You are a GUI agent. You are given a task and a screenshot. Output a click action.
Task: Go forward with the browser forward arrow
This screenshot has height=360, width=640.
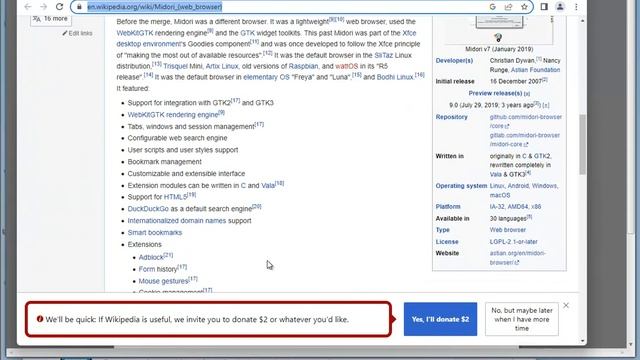pyautogui.click(x=44, y=7)
